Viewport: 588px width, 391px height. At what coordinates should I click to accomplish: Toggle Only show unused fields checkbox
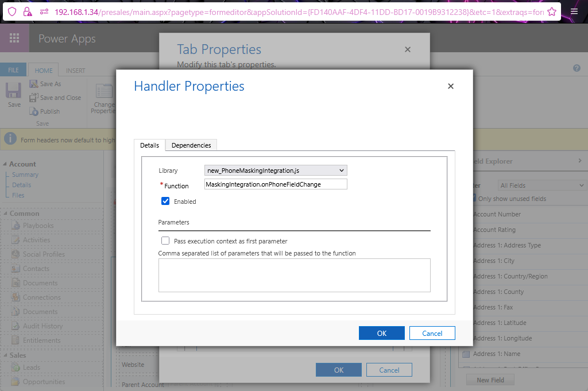(474, 199)
